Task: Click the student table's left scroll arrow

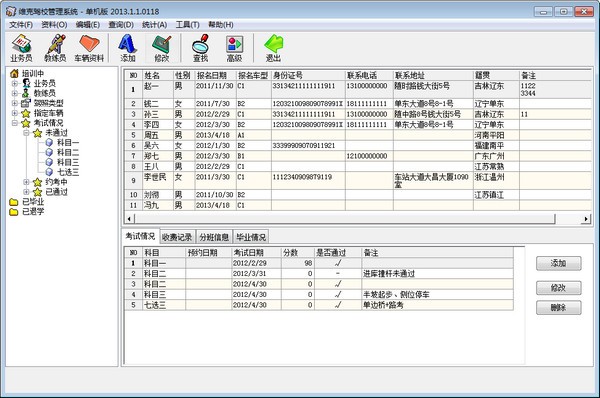Action: (x=129, y=219)
